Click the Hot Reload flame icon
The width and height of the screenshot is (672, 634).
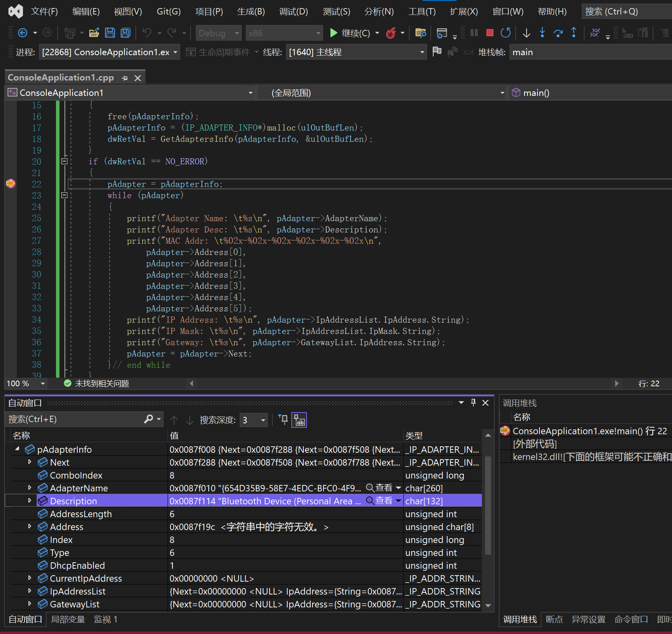[x=391, y=33]
